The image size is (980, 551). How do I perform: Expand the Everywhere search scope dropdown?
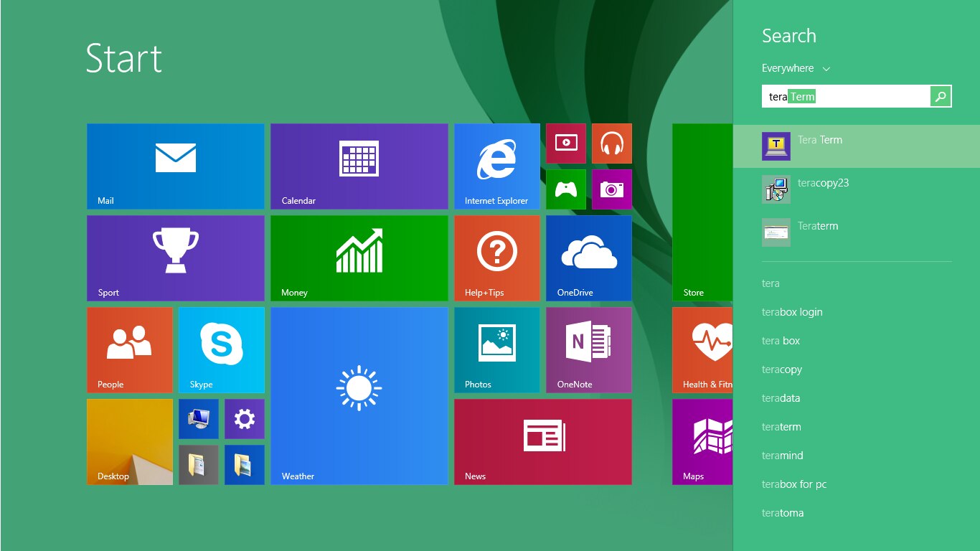(x=796, y=68)
